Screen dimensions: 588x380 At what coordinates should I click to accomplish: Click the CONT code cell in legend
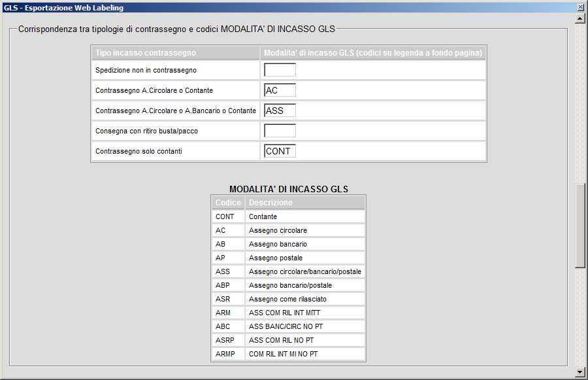(x=228, y=216)
